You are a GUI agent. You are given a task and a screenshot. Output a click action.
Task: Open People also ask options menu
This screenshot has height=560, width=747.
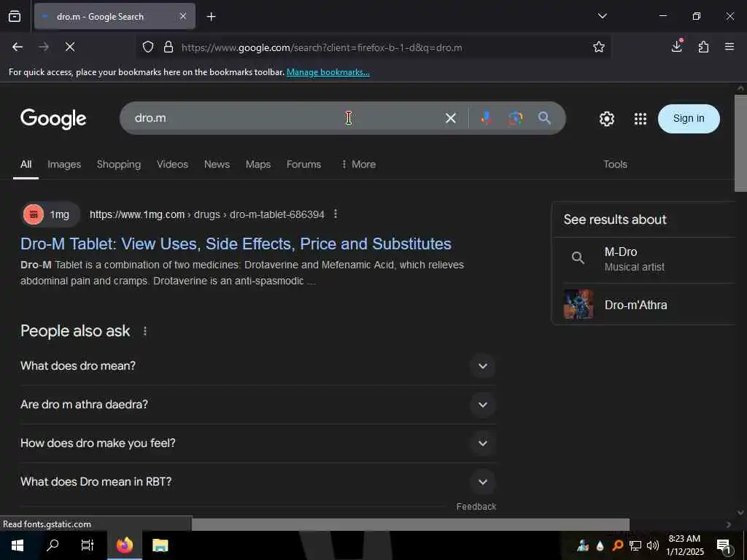point(145,331)
